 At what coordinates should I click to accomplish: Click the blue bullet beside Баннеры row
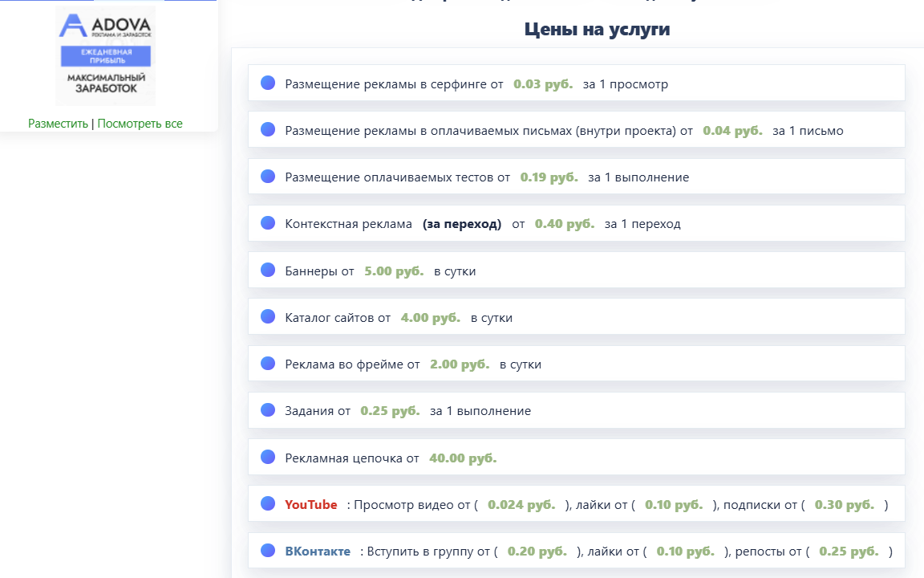point(269,270)
